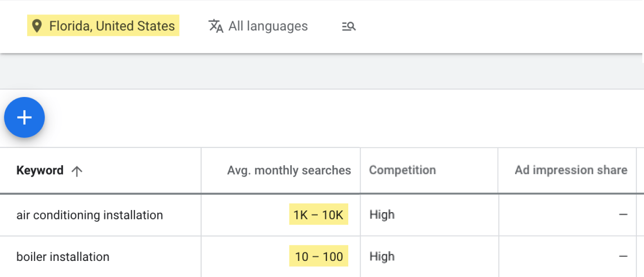Click the highlighted 10 – 100 search volume
Image resolution: width=644 pixels, height=277 pixels.
(x=319, y=256)
